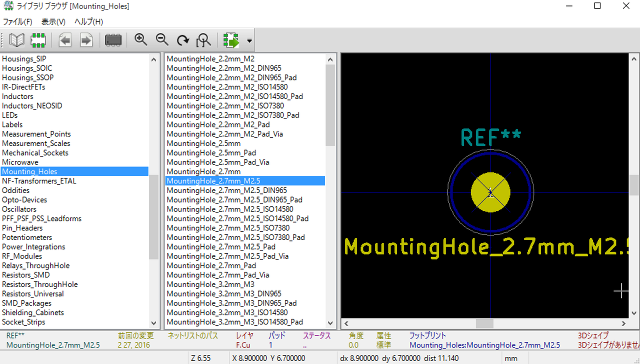Select the Pin_Headers library
Image resolution: width=640 pixels, height=364 pixels.
point(22,228)
